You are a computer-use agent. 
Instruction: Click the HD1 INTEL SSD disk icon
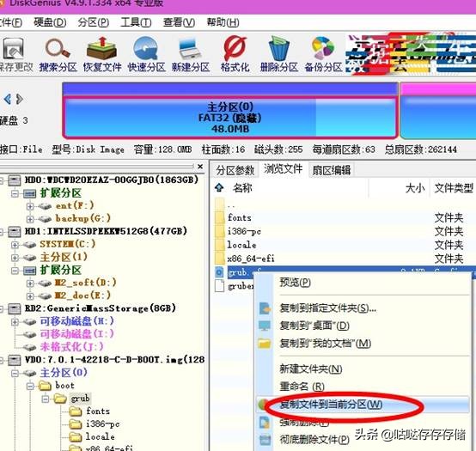[x=14, y=232]
